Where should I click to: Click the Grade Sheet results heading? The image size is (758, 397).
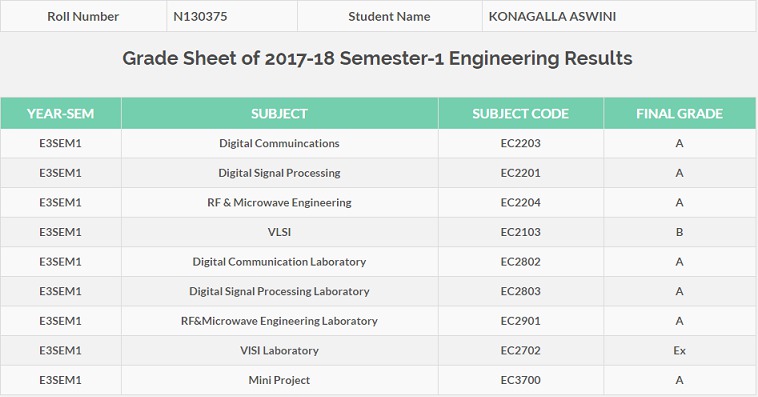pyautogui.click(x=377, y=59)
